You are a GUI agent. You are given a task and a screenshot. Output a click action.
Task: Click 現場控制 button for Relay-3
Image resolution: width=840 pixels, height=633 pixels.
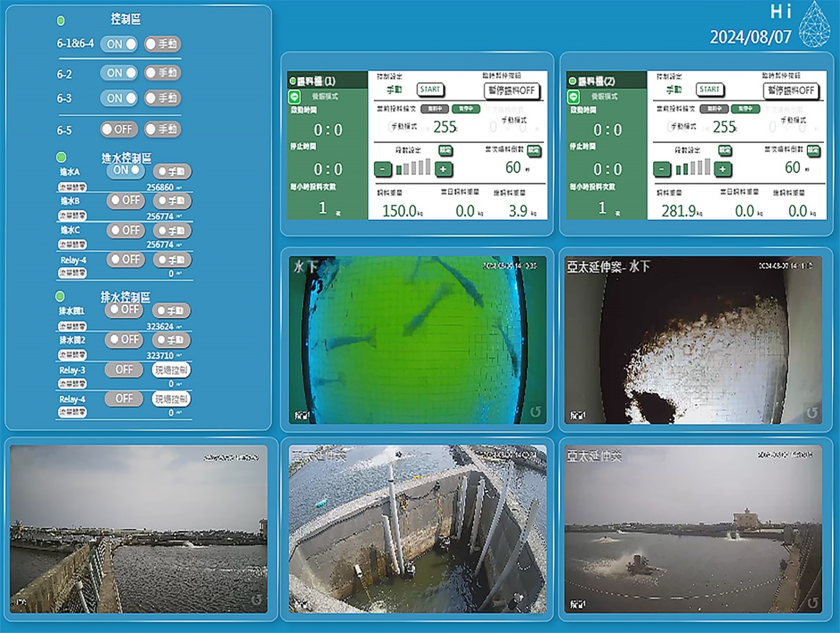[171, 370]
